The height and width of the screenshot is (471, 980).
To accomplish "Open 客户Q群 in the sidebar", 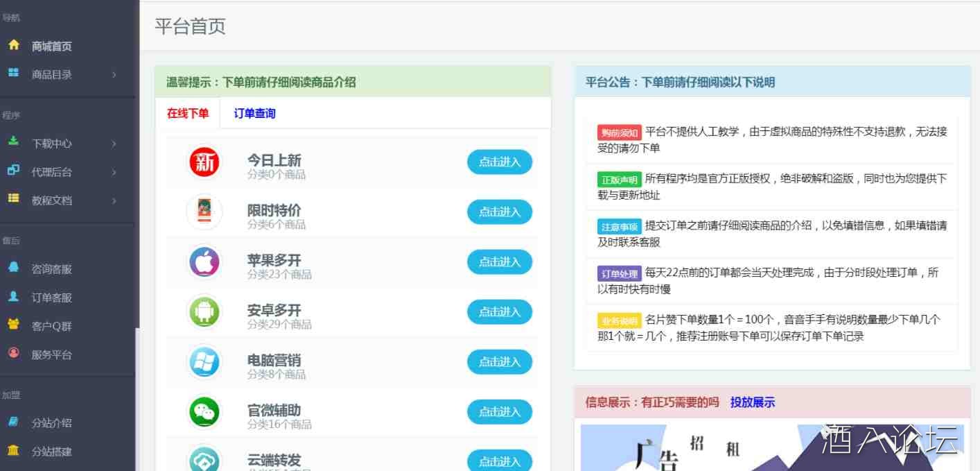I will 51,326.
